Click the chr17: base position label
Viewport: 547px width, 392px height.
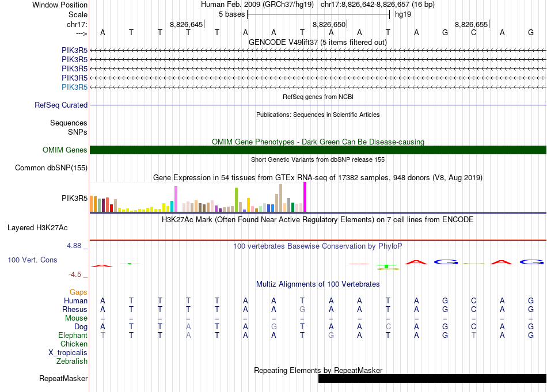pos(77,24)
